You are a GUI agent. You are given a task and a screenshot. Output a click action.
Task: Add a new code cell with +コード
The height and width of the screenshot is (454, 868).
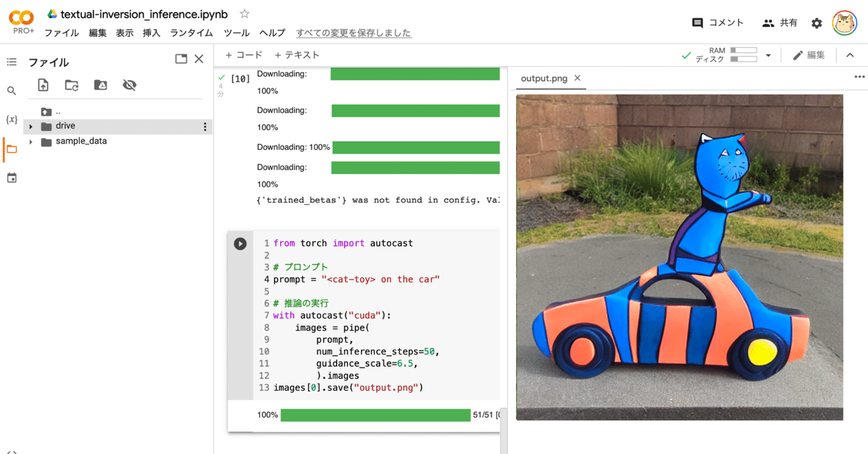click(244, 55)
